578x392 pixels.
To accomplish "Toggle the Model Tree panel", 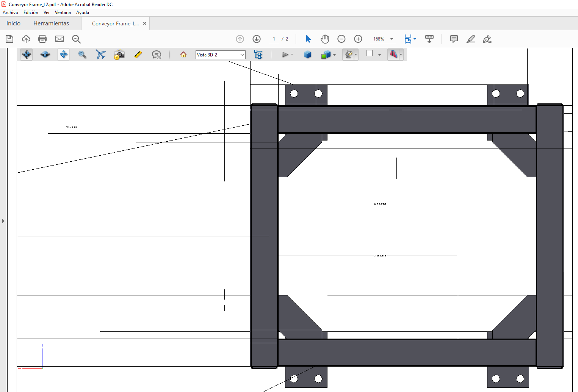I will pyautogui.click(x=258, y=54).
